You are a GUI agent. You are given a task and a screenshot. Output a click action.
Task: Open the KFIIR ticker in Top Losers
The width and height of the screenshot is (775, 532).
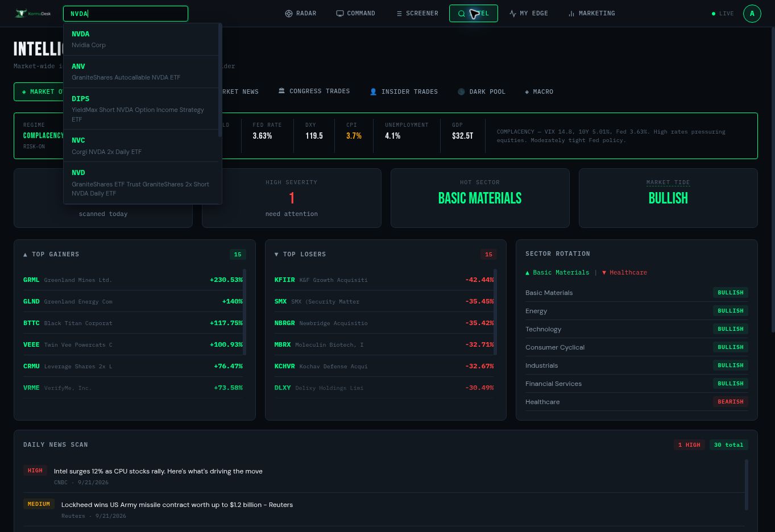tap(284, 280)
